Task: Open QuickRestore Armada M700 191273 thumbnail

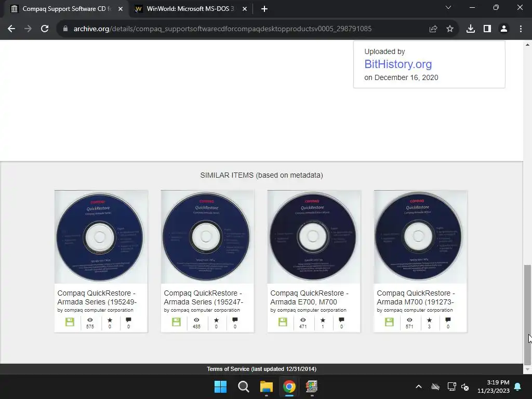Action: 420,237
